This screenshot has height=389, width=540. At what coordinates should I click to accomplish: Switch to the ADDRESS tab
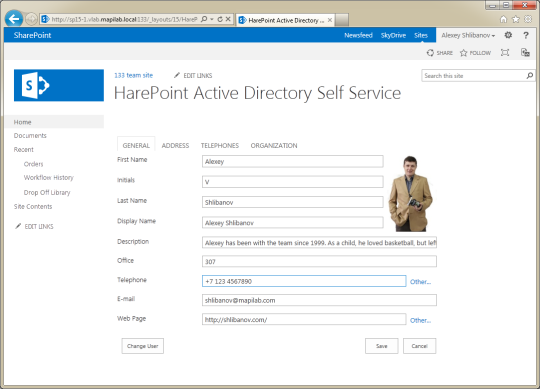pos(175,145)
